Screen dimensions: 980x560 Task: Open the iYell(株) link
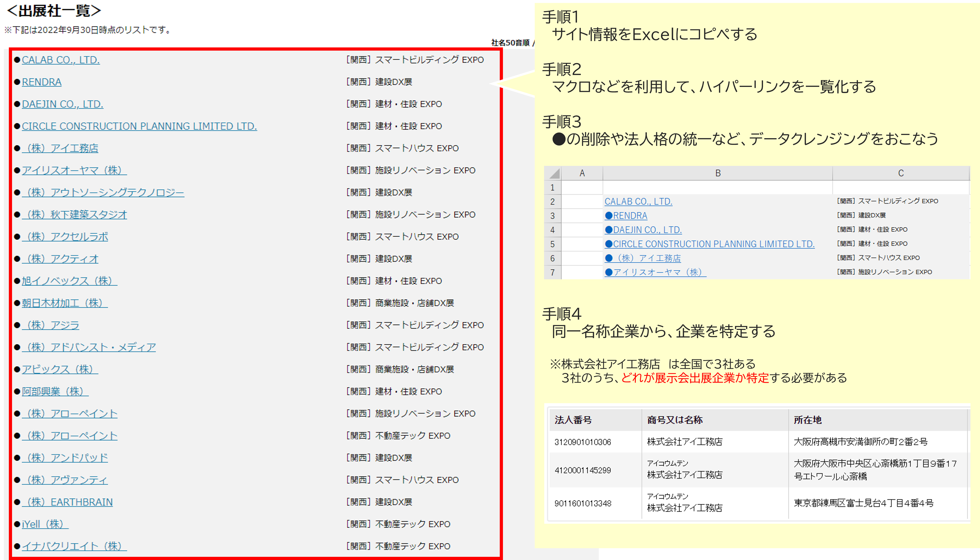[45, 524]
